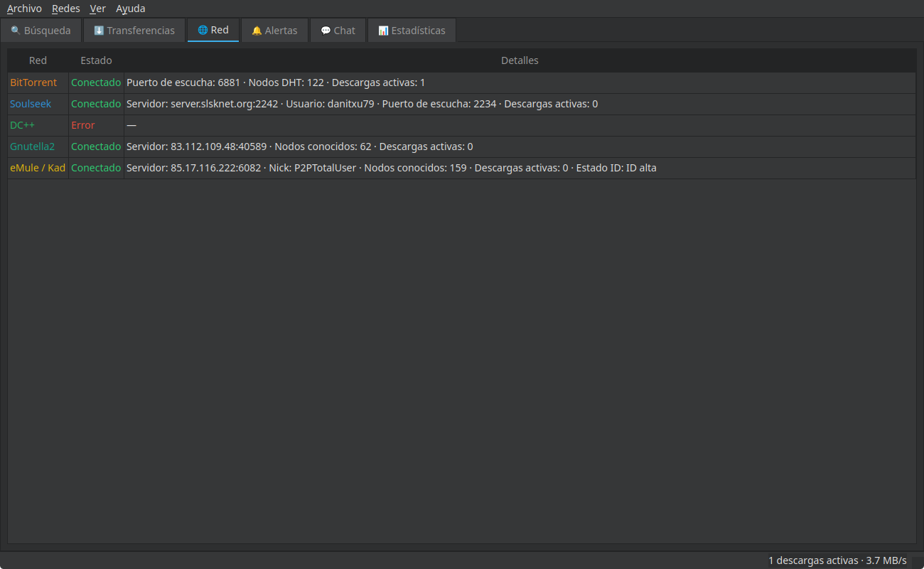Open the Ver menu
The image size is (924, 569).
coord(98,9)
